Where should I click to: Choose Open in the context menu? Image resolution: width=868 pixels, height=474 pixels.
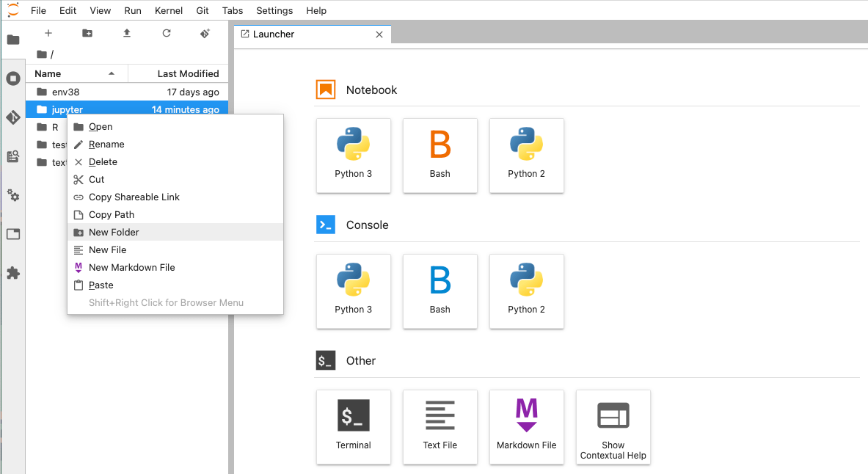175,127
